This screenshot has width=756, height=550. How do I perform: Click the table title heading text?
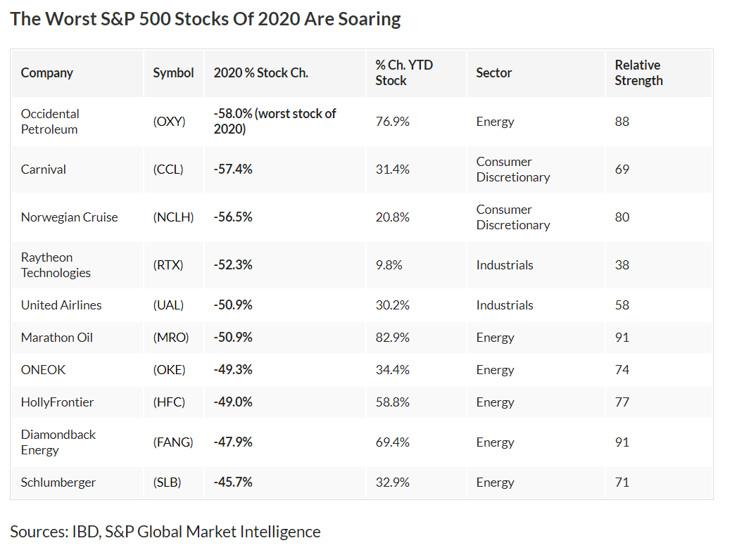click(x=206, y=19)
